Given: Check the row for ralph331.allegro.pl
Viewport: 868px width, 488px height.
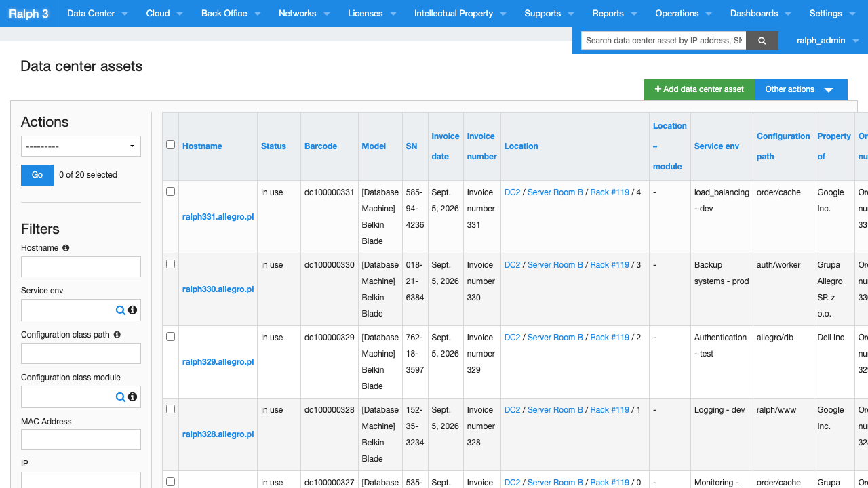Looking at the screenshot, I should [170, 191].
